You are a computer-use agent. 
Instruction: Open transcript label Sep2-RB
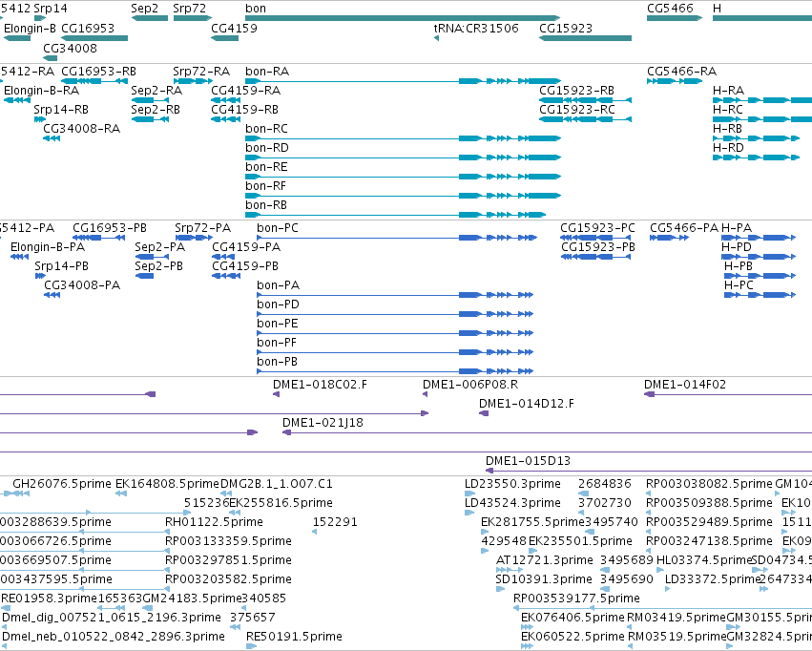point(156,109)
